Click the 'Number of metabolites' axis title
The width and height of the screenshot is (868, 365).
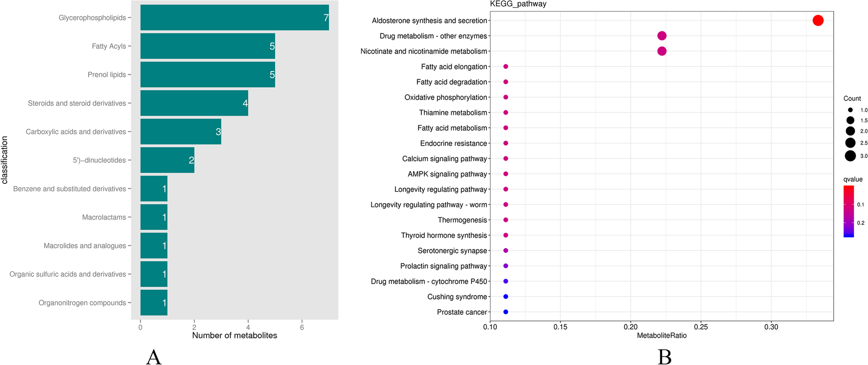coord(235,335)
